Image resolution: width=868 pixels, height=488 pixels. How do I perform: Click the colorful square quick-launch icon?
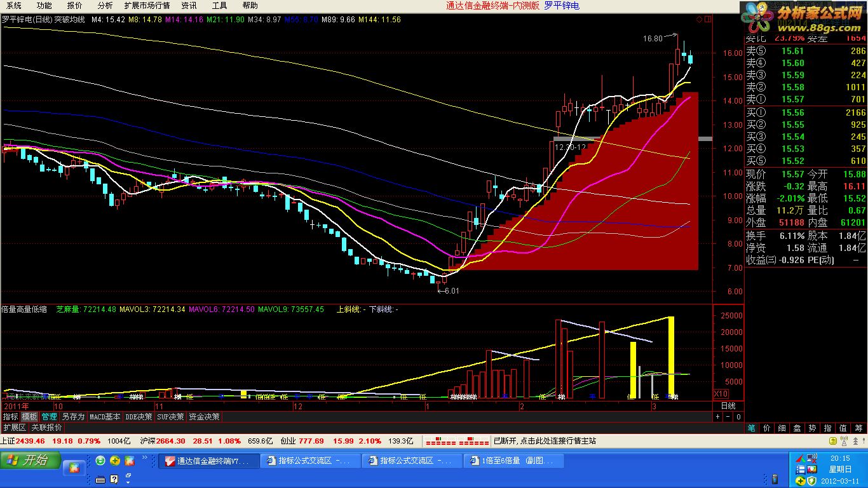(130, 461)
